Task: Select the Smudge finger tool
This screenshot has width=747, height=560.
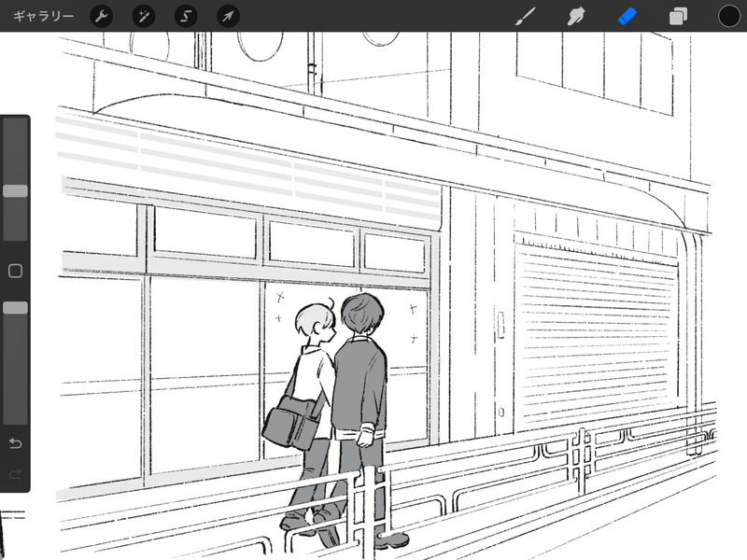Action: 576,16
